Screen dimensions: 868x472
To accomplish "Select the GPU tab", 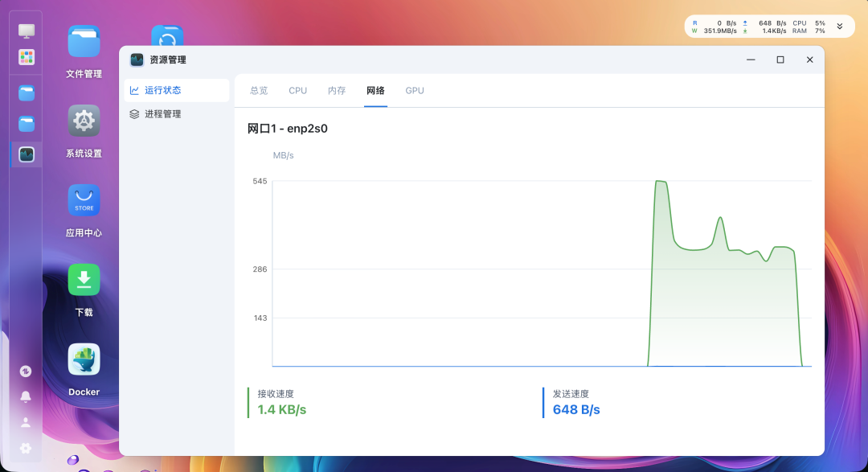I will tap(414, 90).
